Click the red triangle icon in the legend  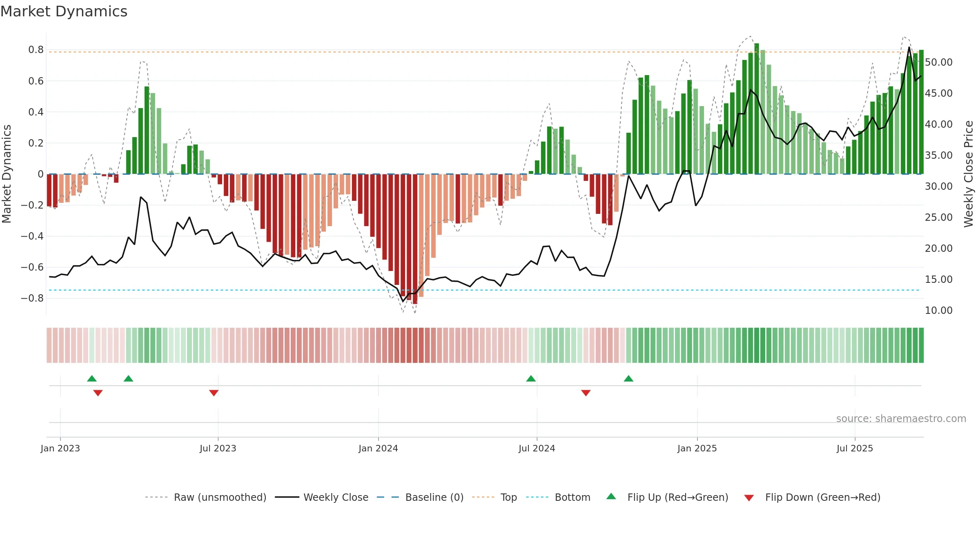[x=749, y=498]
